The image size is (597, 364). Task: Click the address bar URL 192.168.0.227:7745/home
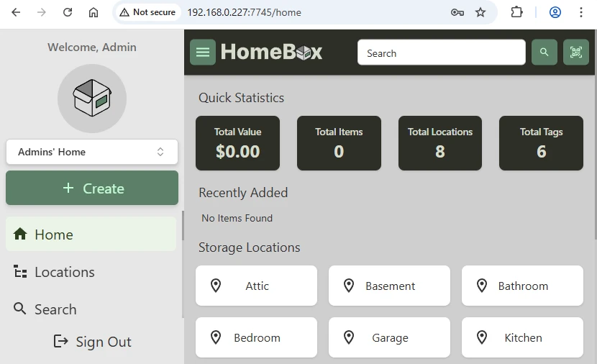pyautogui.click(x=244, y=12)
